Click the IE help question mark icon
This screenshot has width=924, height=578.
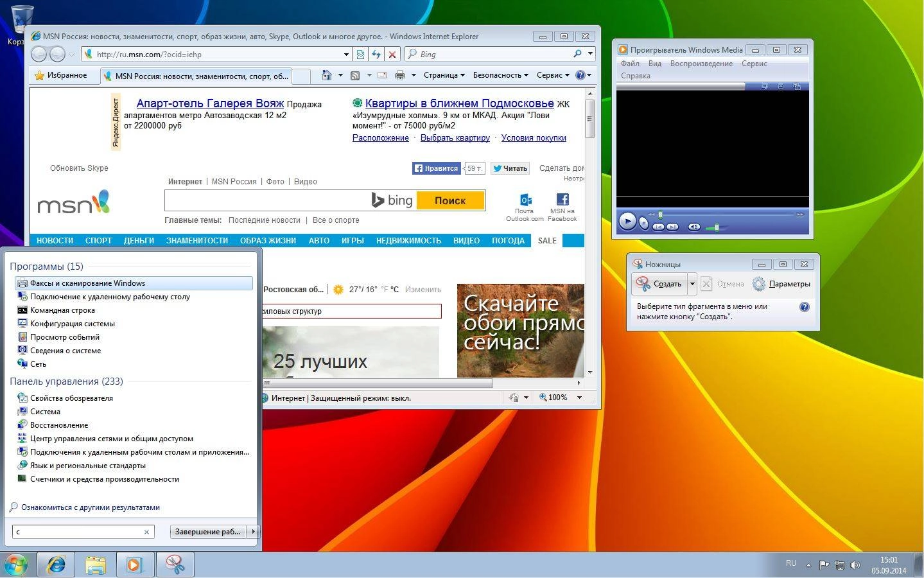(580, 75)
